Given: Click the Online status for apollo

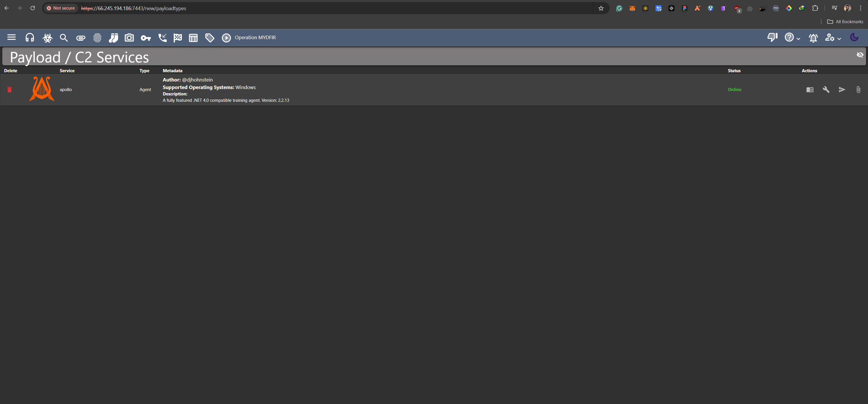Looking at the screenshot, I should click(735, 89).
